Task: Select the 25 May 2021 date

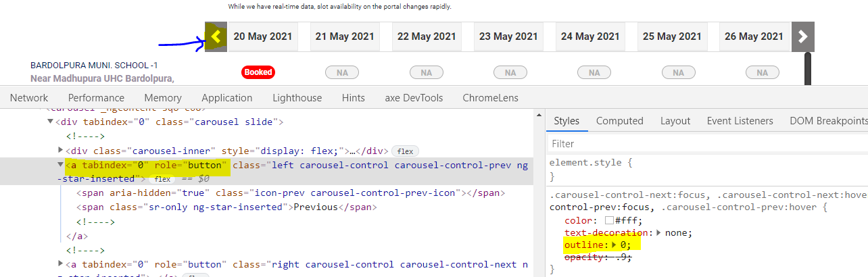Action: coord(673,36)
